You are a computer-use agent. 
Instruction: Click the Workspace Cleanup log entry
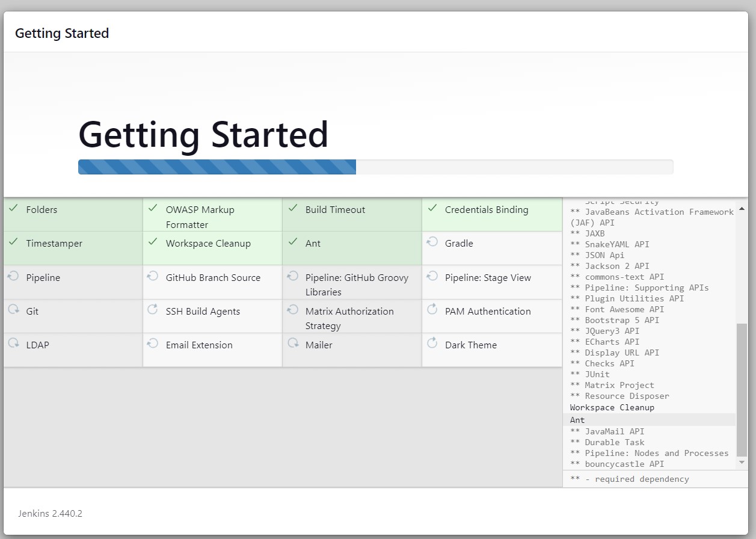click(612, 407)
